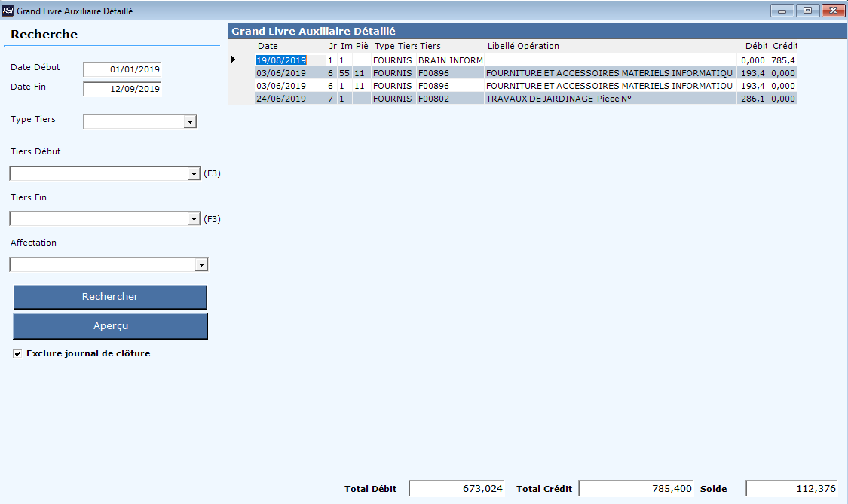Click the app icon in title bar
This screenshot has width=848, height=504.
(8, 11)
